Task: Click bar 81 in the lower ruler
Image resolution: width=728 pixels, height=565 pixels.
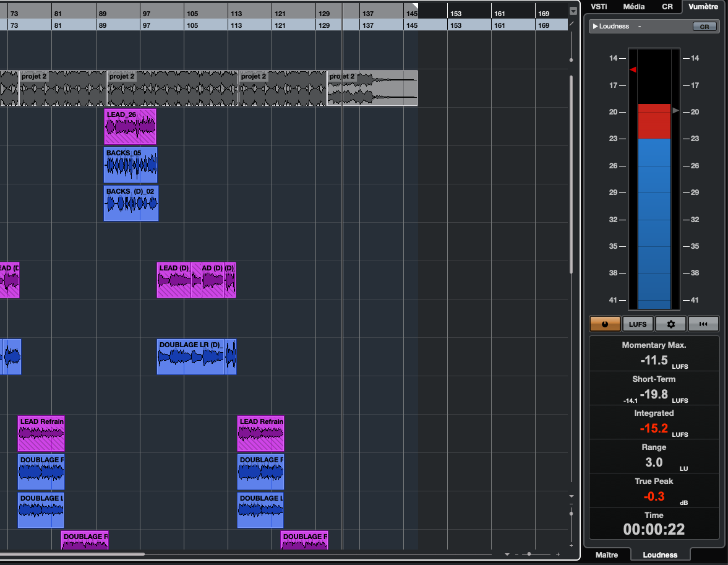Action: pos(58,25)
